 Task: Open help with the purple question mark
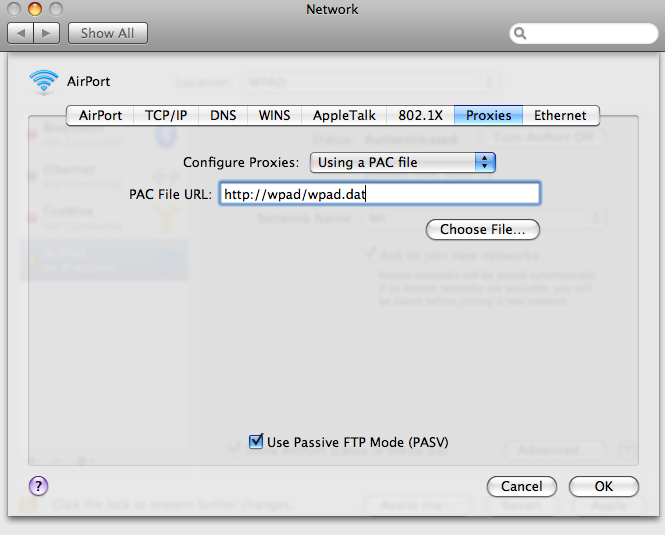click(39, 486)
